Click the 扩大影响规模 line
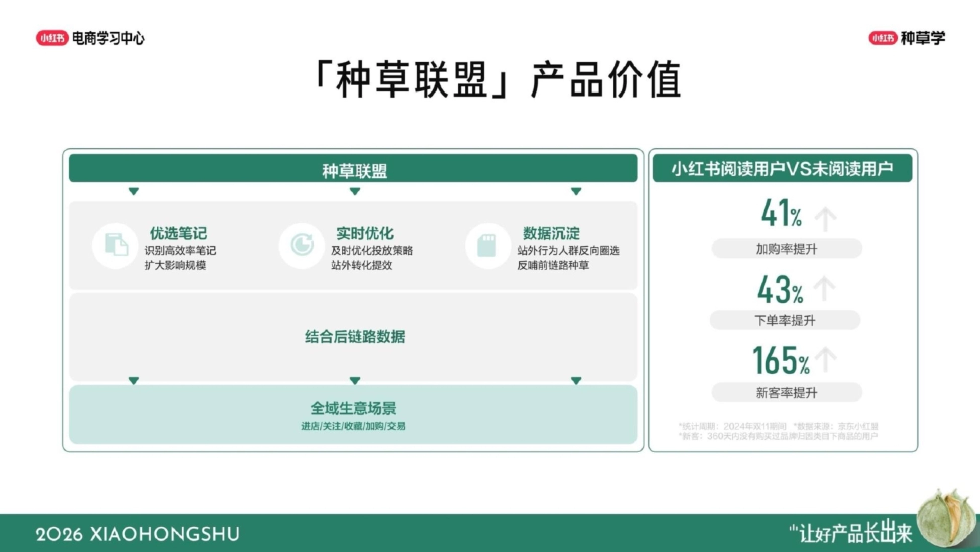980x552 pixels. click(175, 265)
